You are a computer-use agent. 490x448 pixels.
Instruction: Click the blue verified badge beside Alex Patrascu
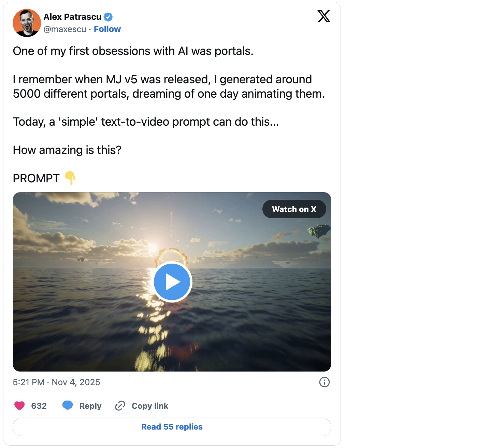pos(108,17)
